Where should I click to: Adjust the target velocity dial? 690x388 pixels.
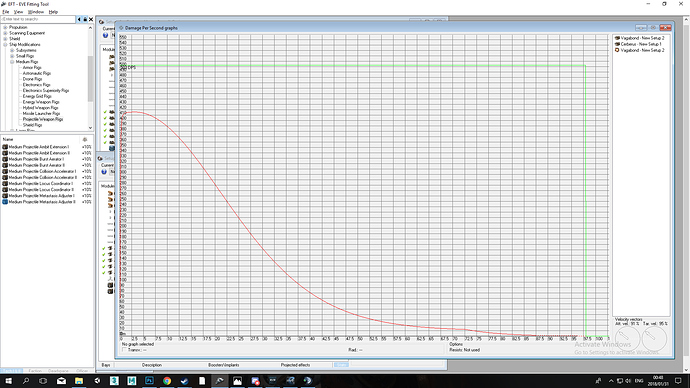654,338
